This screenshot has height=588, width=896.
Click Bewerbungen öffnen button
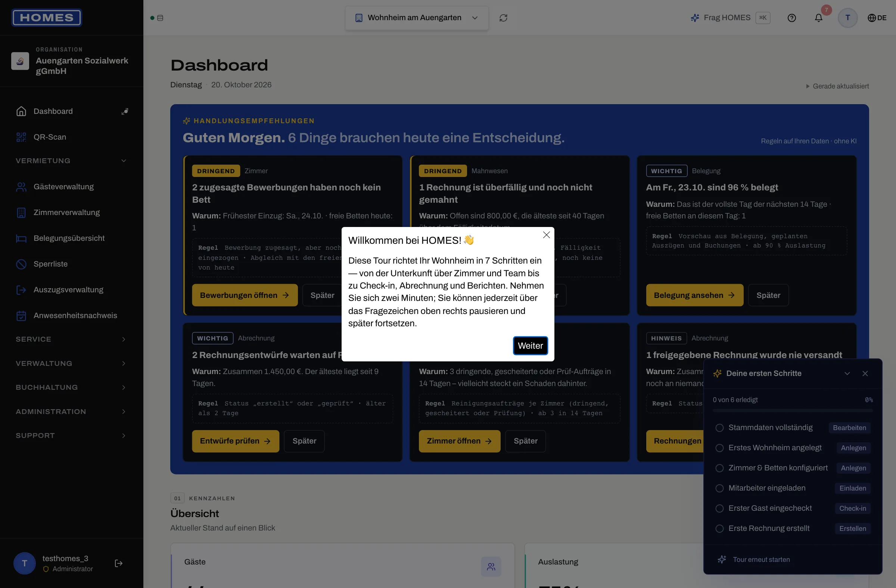pos(245,295)
